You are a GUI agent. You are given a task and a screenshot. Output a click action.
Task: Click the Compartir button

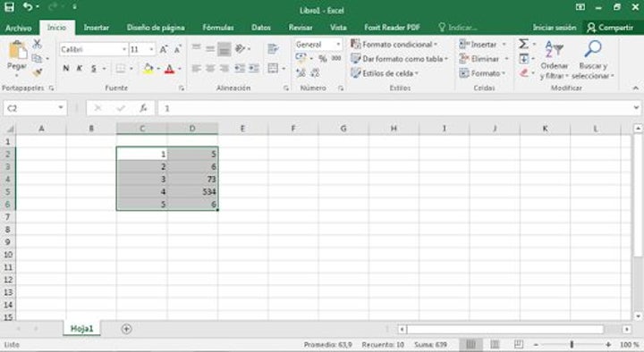[x=610, y=28]
